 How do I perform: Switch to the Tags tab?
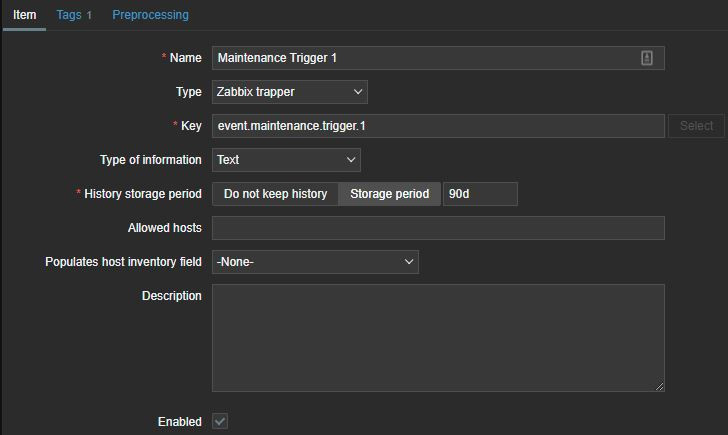click(x=74, y=15)
